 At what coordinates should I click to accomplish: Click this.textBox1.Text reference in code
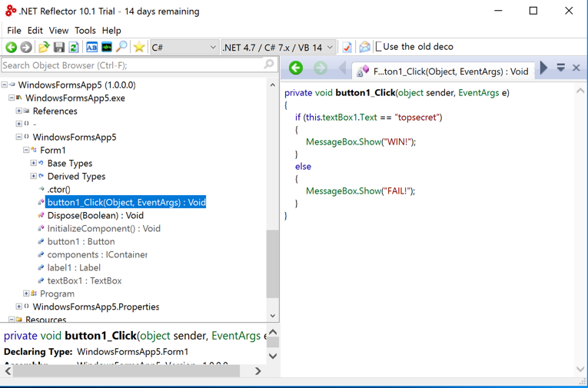pos(341,118)
